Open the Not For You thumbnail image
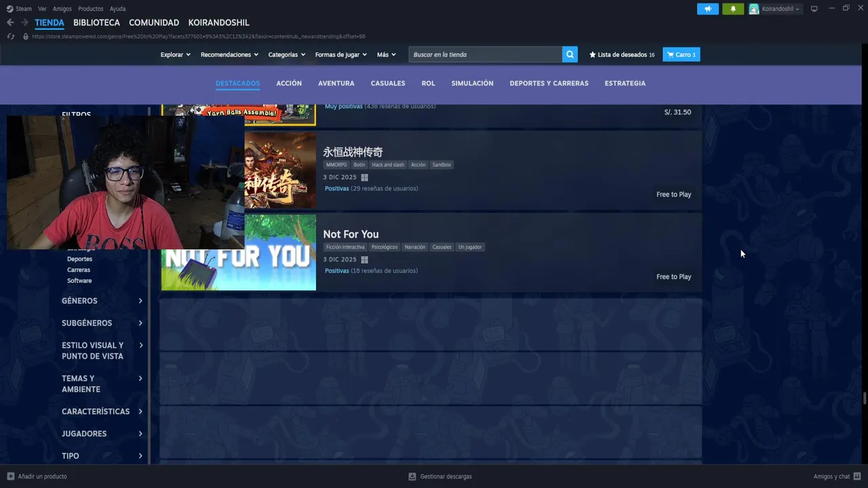The height and width of the screenshot is (488, 868). coord(239,252)
